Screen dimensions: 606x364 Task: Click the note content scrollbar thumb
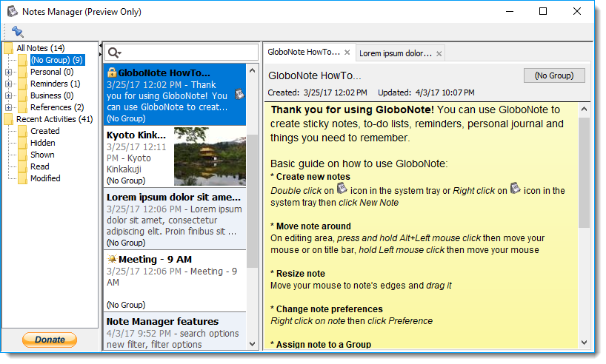pos(584,172)
